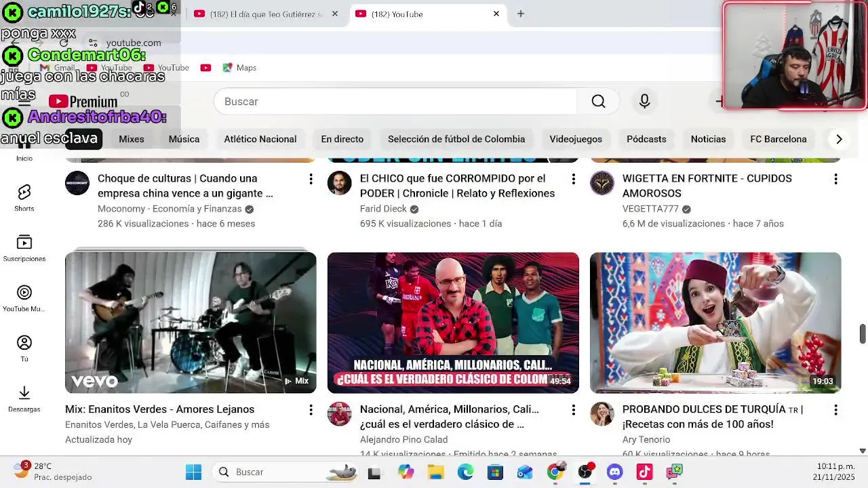Screen dimensions: 868x488
Task: Select the Noticias filter chip
Action: [x=708, y=139]
